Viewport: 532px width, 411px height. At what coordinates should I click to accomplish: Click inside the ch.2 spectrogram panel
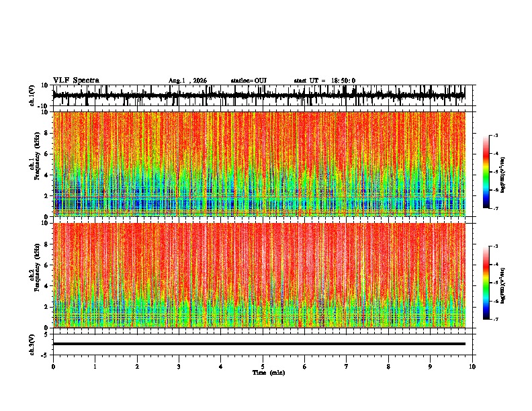(x=259, y=275)
